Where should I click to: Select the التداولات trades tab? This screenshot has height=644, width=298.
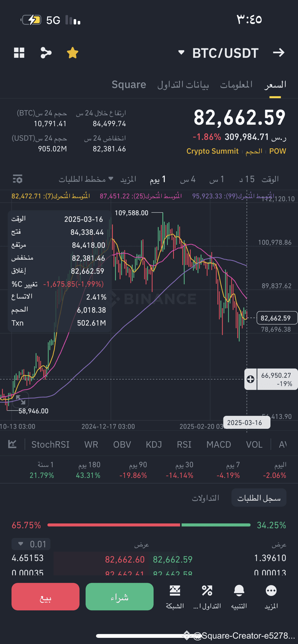tap(206, 498)
